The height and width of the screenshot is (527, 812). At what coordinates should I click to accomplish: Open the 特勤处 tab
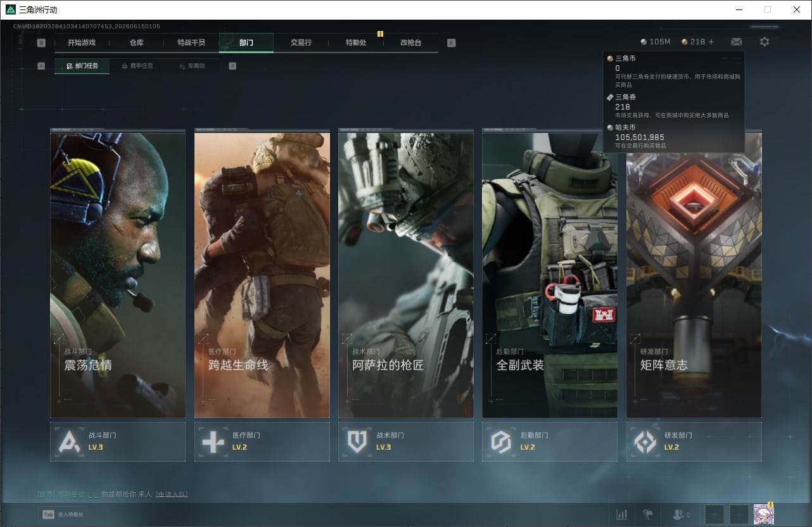point(356,42)
